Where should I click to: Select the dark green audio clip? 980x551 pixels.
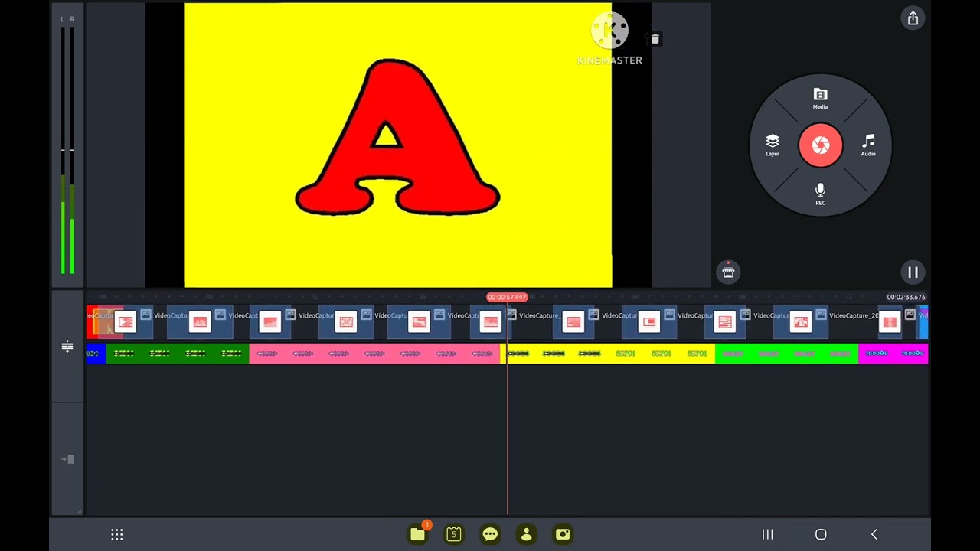pyautogui.click(x=177, y=354)
